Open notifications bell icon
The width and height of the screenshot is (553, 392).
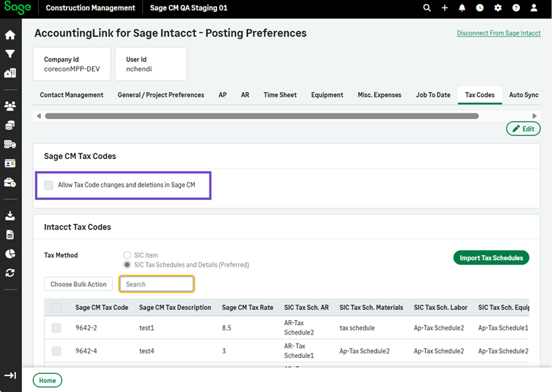tap(462, 8)
